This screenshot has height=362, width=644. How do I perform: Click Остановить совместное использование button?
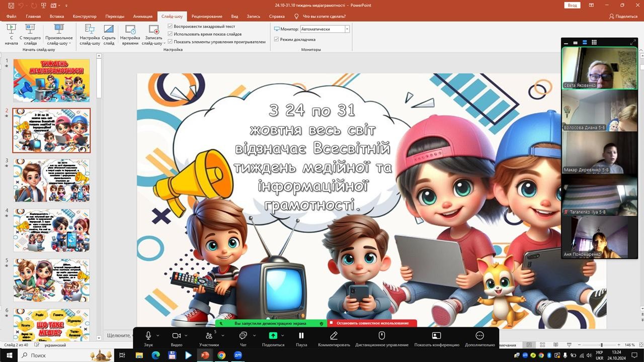(372, 323)
